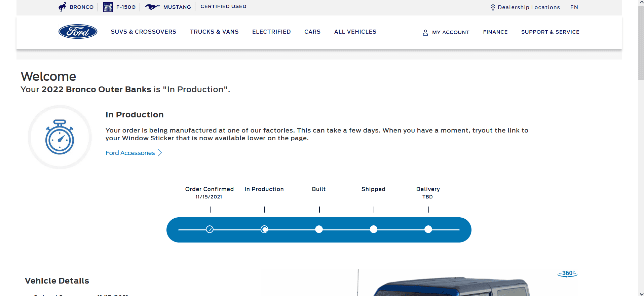
Task: Click the 11/15/2021 order date
Action: [209, 197]
